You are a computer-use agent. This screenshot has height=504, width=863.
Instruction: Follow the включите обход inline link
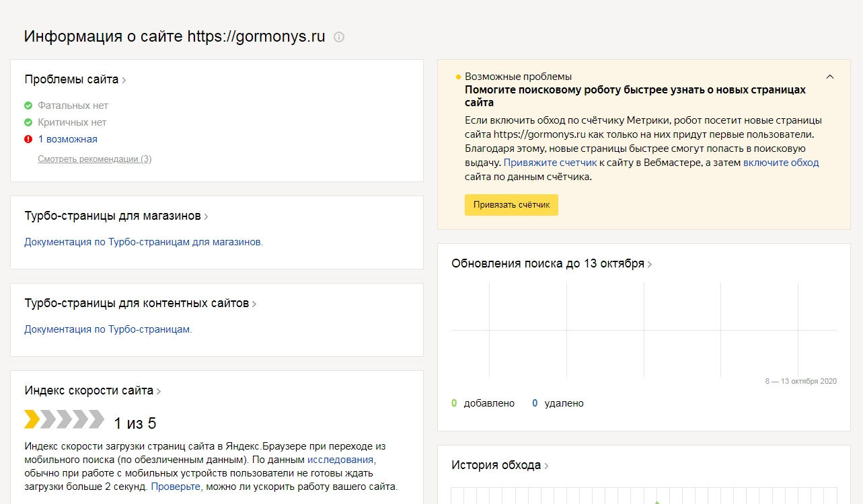coord(781,163)
